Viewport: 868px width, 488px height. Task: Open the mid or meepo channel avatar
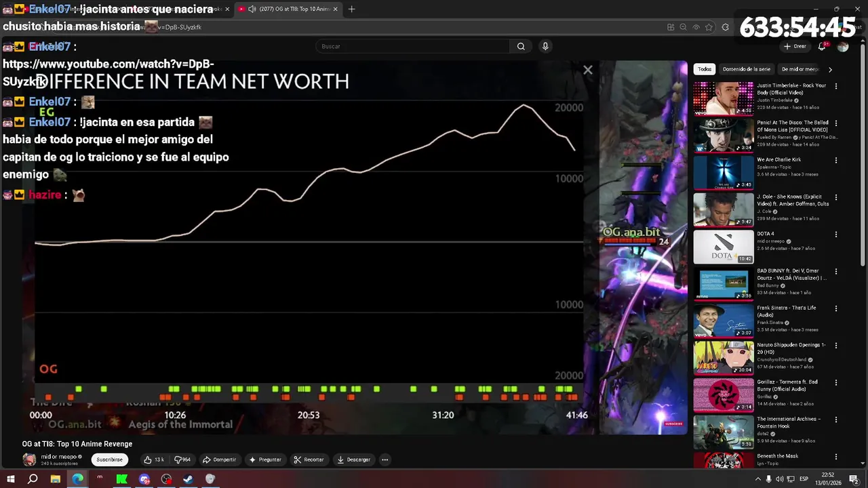29,460
